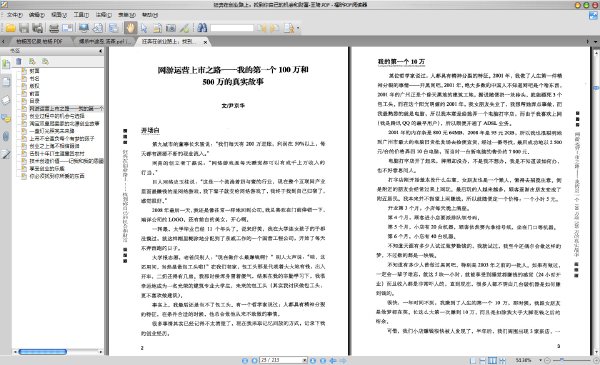Click the Open file folder icon
This screenshot has width=600, height=365.
11,28
